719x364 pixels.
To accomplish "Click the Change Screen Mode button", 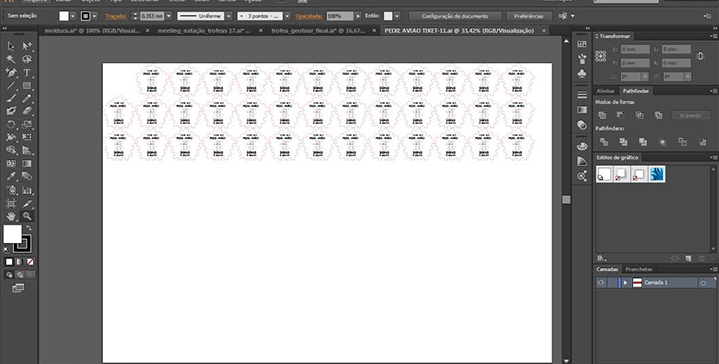I will (18, 288).
